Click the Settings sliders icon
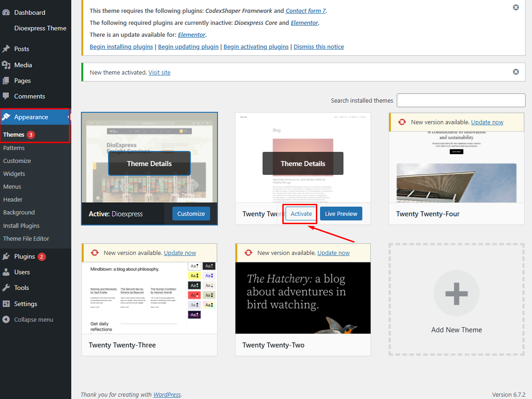 point(6,304)
